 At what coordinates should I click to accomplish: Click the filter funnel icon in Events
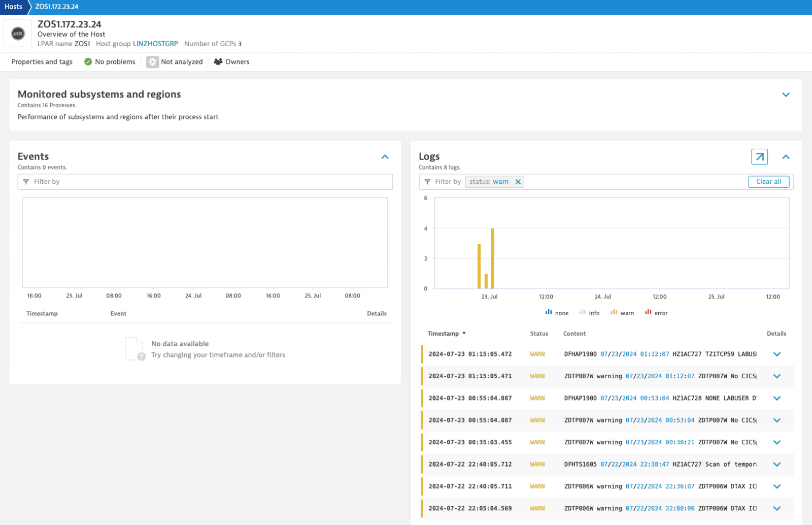coord(25,181)
